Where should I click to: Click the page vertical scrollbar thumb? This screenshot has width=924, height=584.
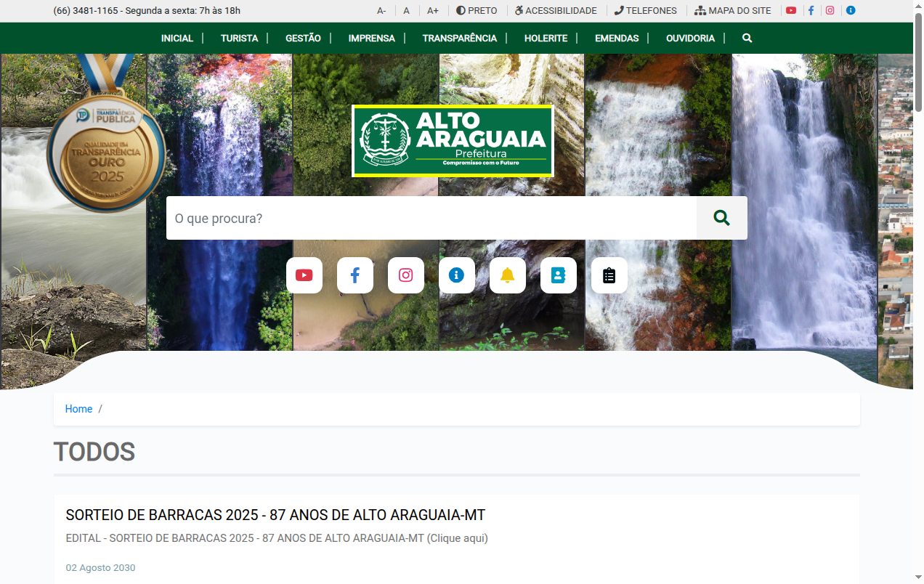pyautogui.click(x=918, y=62)
